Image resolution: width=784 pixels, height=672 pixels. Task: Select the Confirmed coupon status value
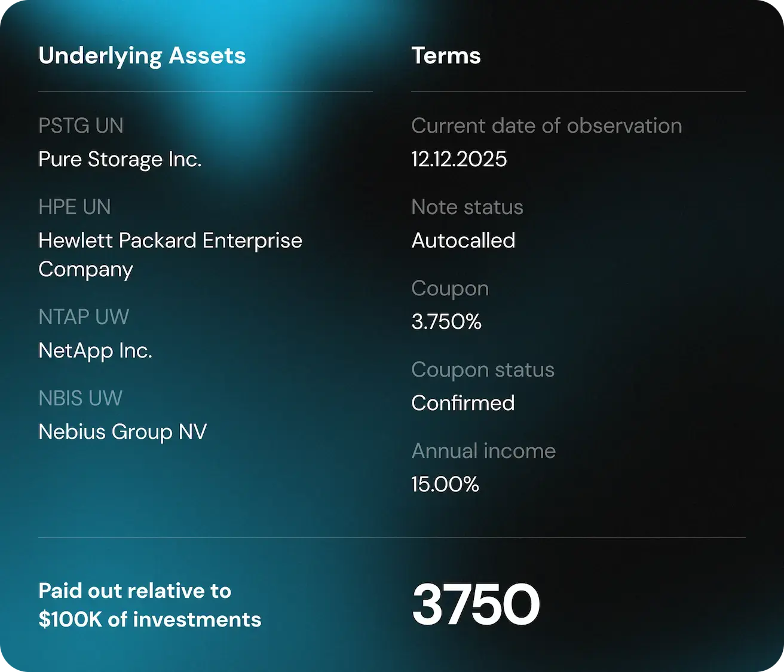(x=463, y=403)
